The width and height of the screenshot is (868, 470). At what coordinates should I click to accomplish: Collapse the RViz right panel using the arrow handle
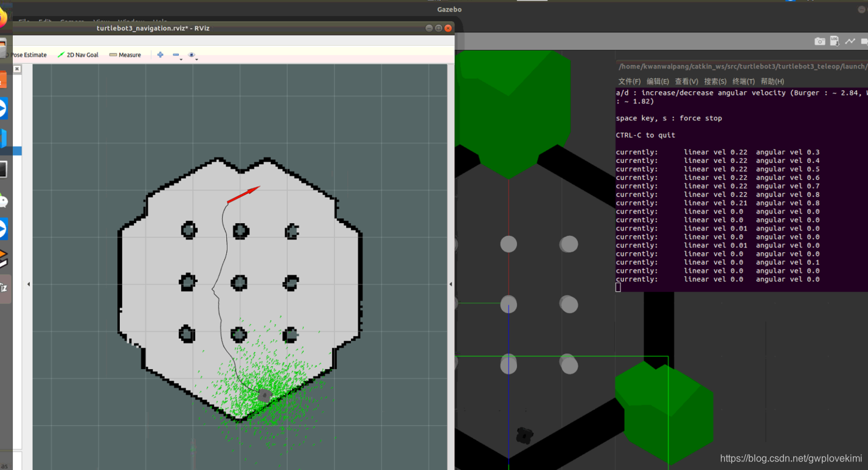pyautogui.click(x=451, y=284)
